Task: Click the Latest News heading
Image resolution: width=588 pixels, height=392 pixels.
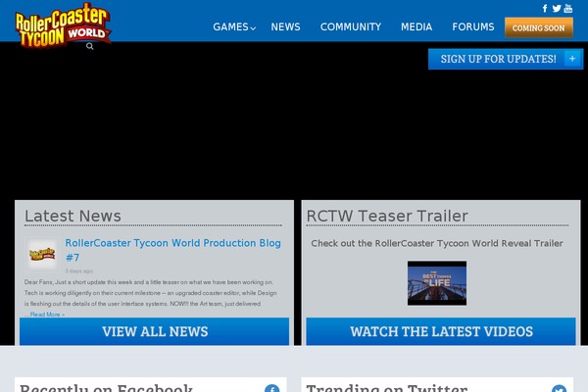Action: tap(73, 216)
